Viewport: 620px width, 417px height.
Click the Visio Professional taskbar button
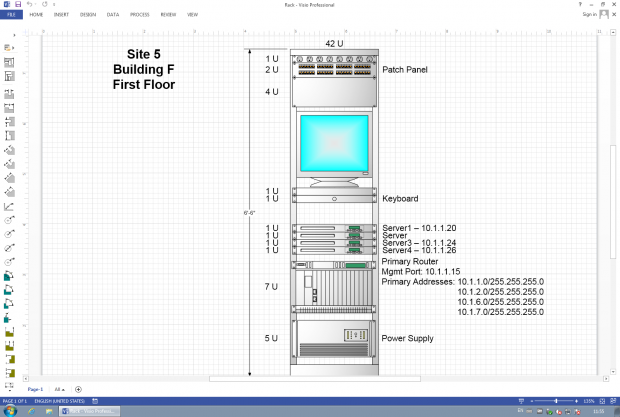pos(89,411)
